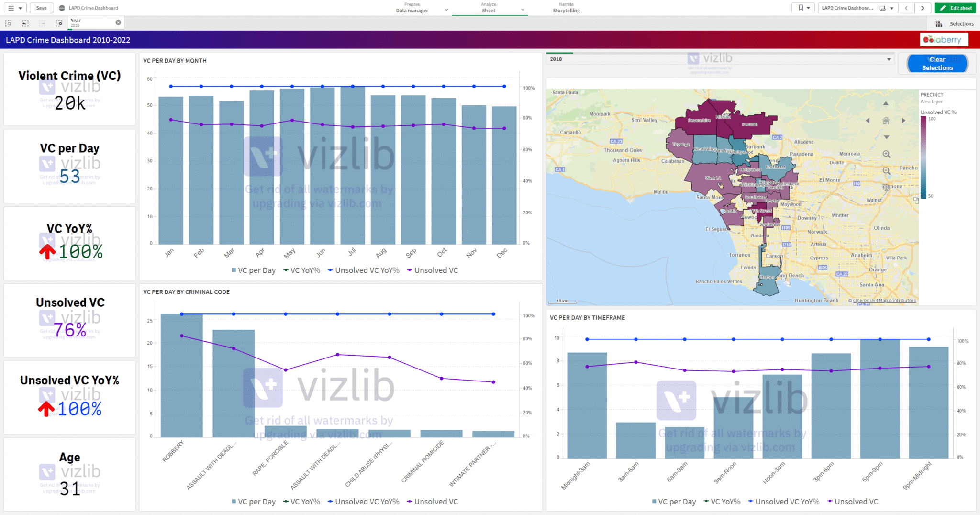The width and height of the screenshot is (980, 515).
Task: Clear all selections using the toolbar icon
Action: pyautogui.click(x=59, y=23)
